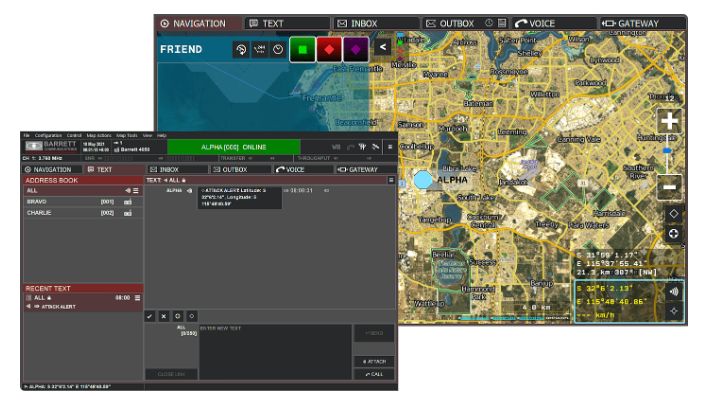Image resolution: width=703 pixels, height=409 pixels.
Task: Toggle the GPS sound speaker icon
Action: pyautogui.click(x=672, y=292)
